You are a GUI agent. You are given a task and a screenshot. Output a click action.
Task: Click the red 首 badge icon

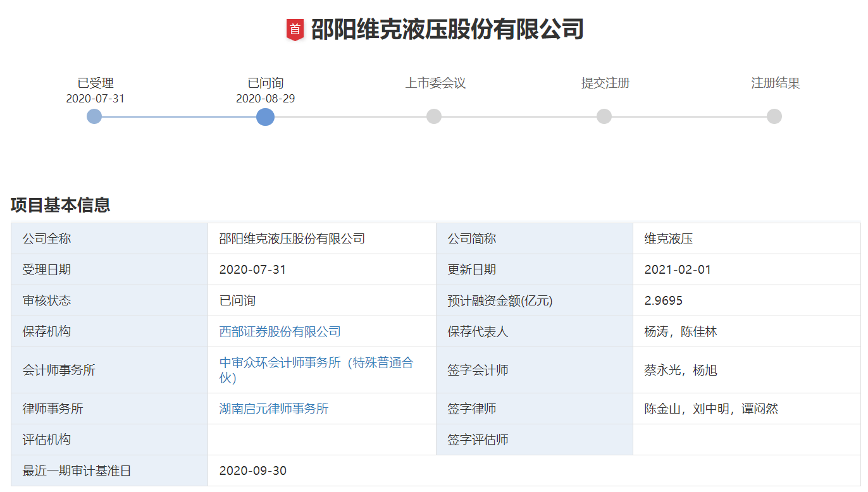click(x=295, y=30)
